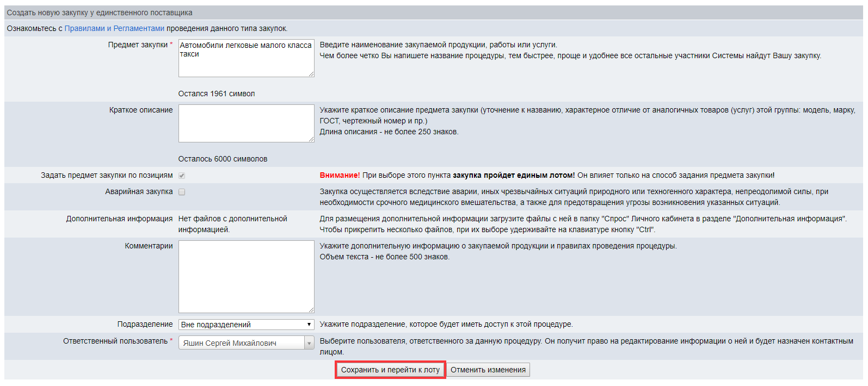Click the Яшин Сергей Михайлович user field
This screenshot has width=868, height=386.
(x=241, y=343)
